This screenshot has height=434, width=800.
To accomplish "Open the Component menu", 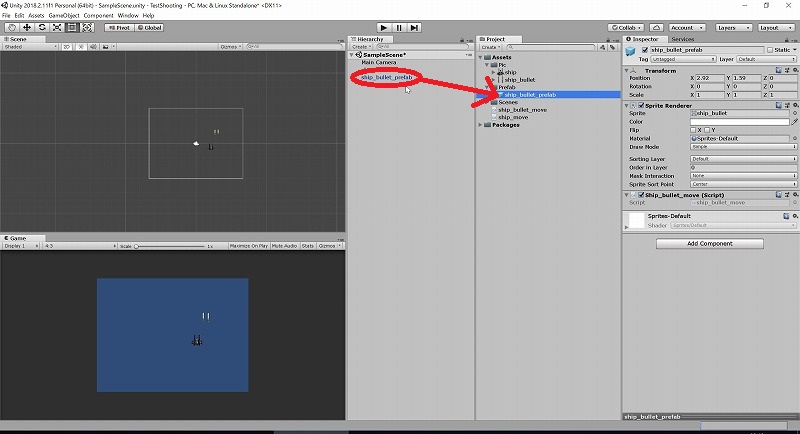I will (x=98, y=15).
